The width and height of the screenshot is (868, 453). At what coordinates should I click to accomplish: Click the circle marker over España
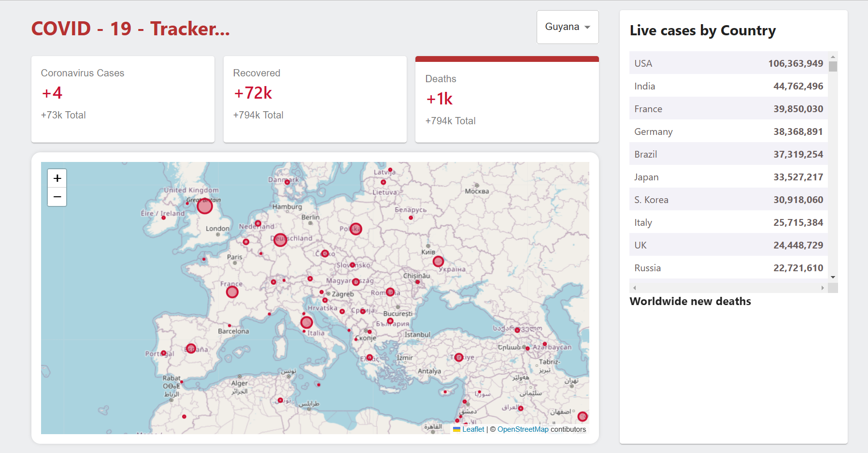pyautogui.click(x=191, y=349)
